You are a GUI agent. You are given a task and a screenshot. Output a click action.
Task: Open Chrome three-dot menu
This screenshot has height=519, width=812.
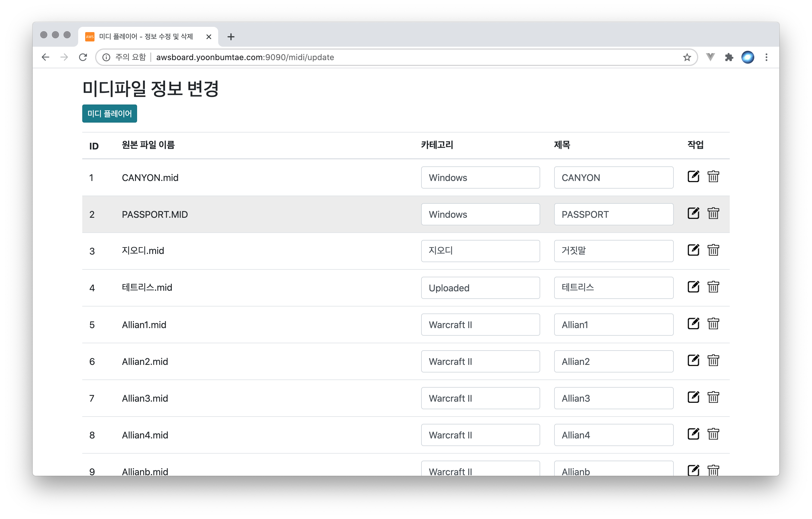(x=766, y=58)
